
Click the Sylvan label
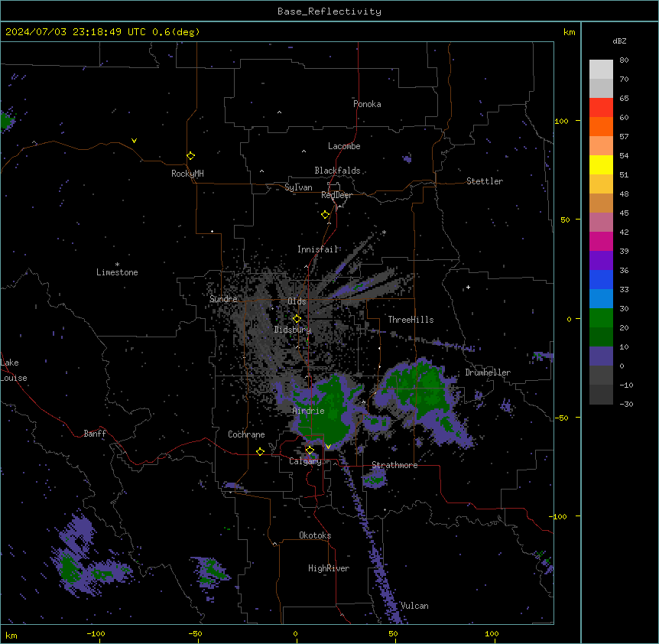click(298, 187)
